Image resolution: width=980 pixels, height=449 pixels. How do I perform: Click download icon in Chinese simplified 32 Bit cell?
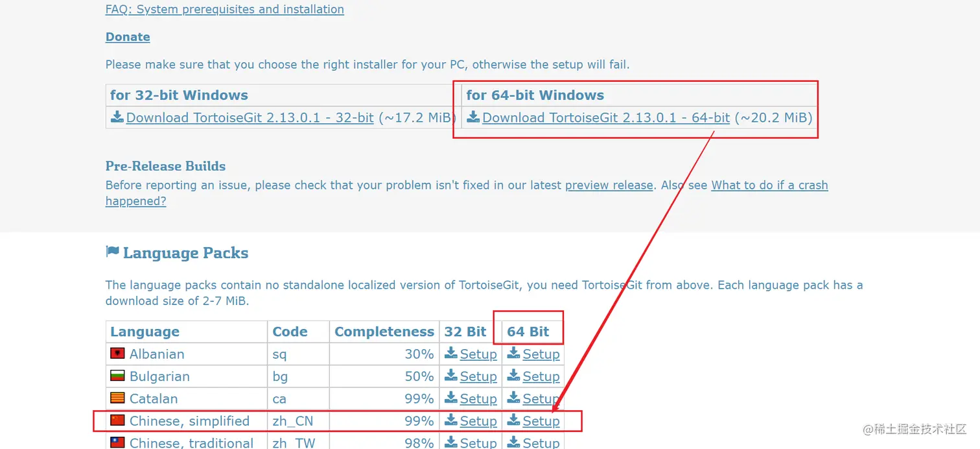pos(451,420)
